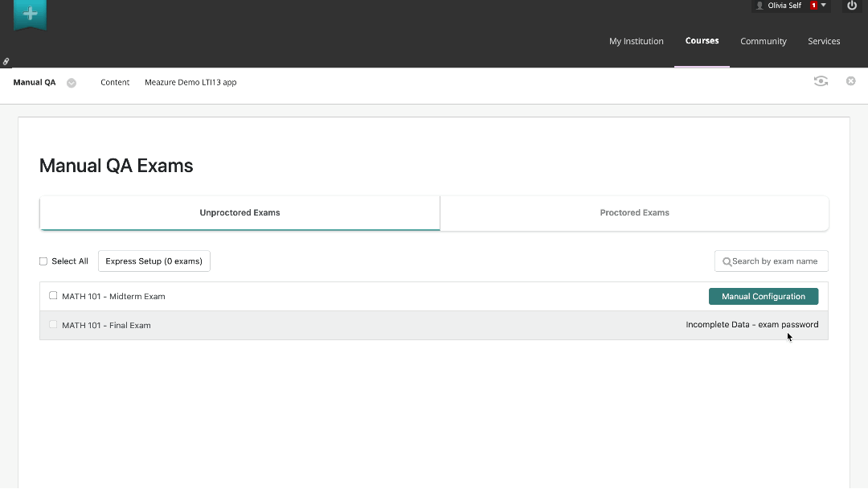Click the link/chain icon on the left edge
Screen dimensions: 868x489
5,60
